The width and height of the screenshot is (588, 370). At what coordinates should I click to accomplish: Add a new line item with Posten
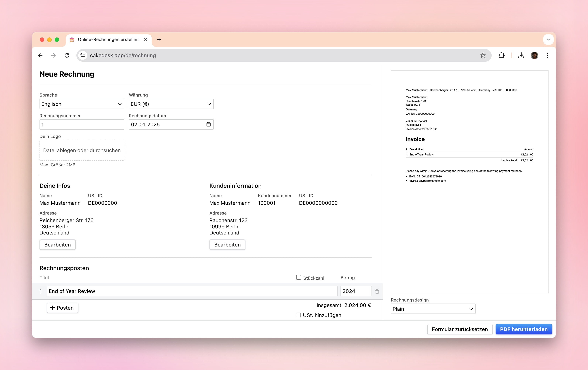pos(63,308)
